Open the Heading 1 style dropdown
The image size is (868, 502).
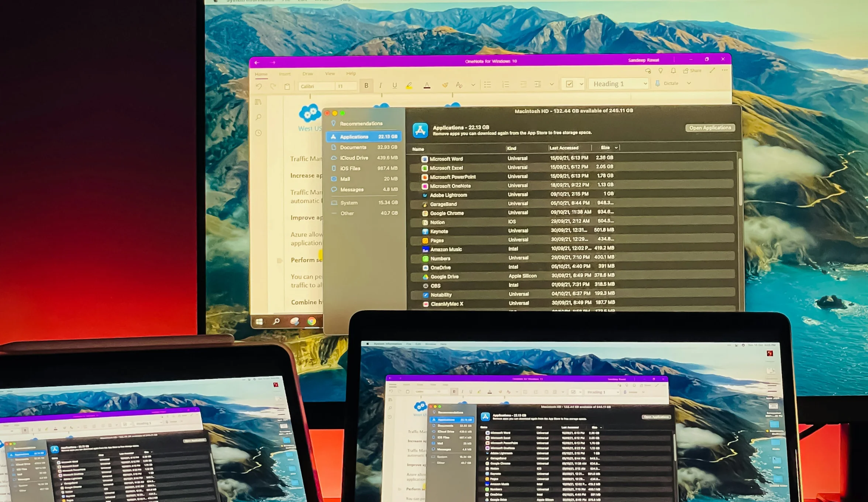(x=619, y=84)
